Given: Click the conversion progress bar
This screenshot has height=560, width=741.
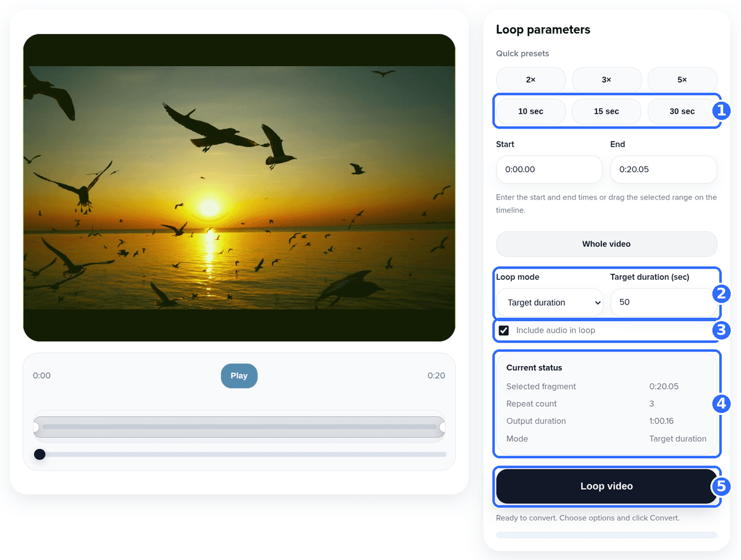Looking at the screenshot, I should pos(606,535).
